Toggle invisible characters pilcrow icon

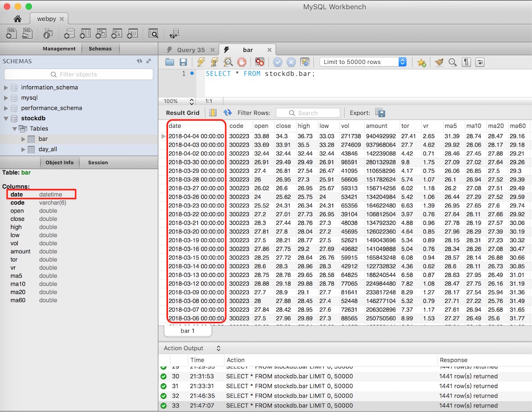tap(466, 62)
